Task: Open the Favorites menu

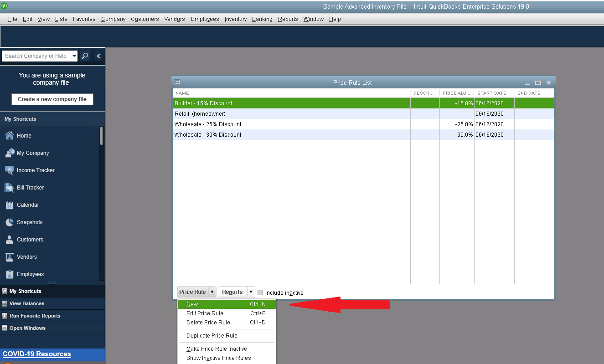Action: [84, 19]
